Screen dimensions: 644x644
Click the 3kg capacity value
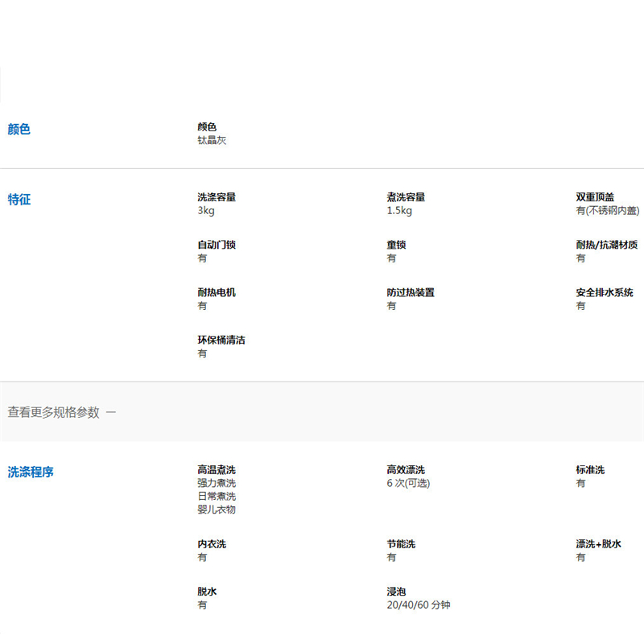pyautogui.click(x=206, y=211)
